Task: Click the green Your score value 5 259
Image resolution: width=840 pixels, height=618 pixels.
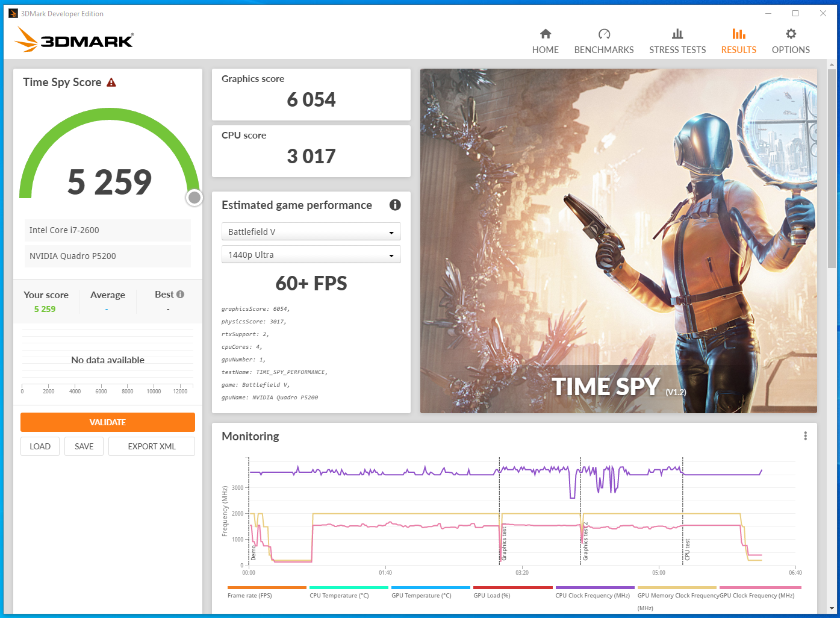Action: point(45,309)
